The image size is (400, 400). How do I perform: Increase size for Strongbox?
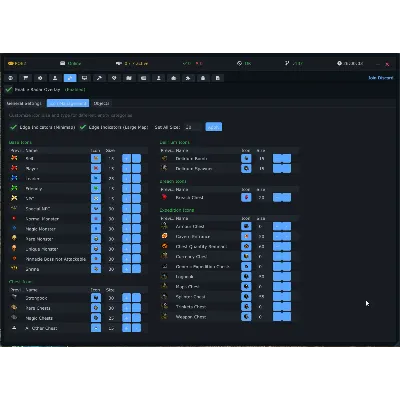(126, 298)
